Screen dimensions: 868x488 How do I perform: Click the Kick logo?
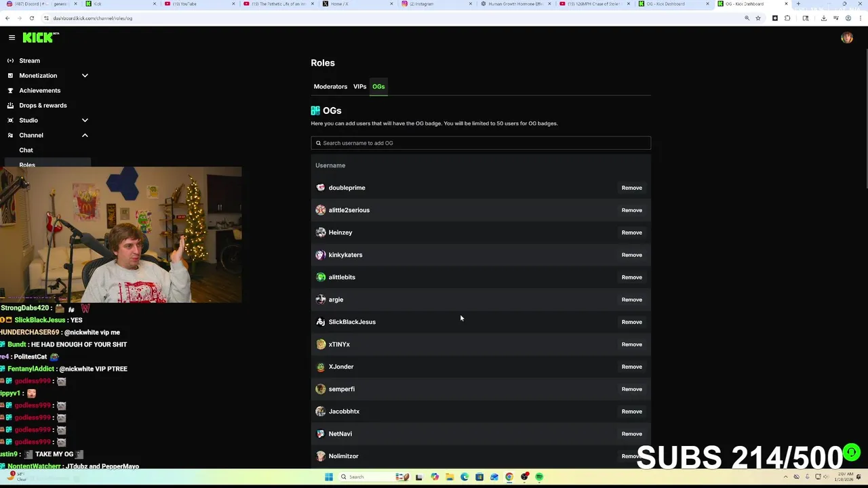41,37
